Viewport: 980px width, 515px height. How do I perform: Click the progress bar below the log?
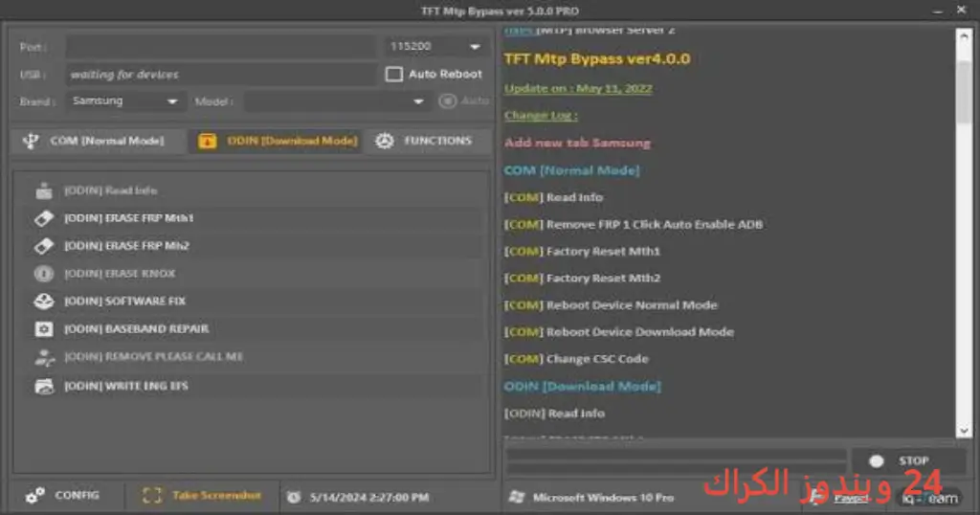coord(676,461)
